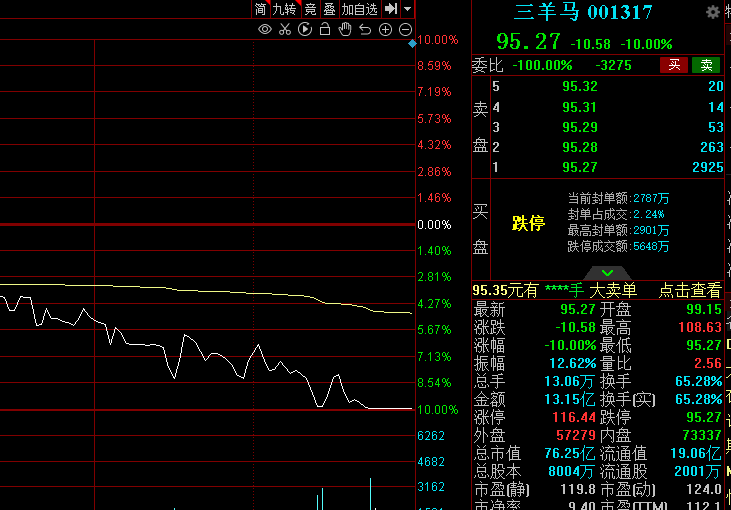Click the red 买 buy button

pyautogui.click(x=674, y=65)
